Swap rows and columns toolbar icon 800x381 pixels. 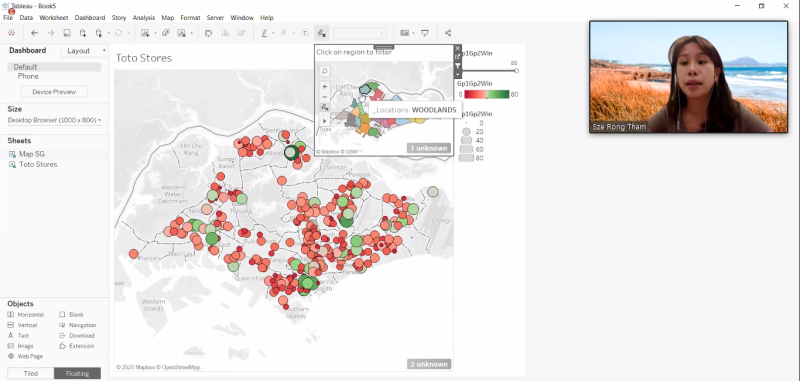tap(208, 33)
